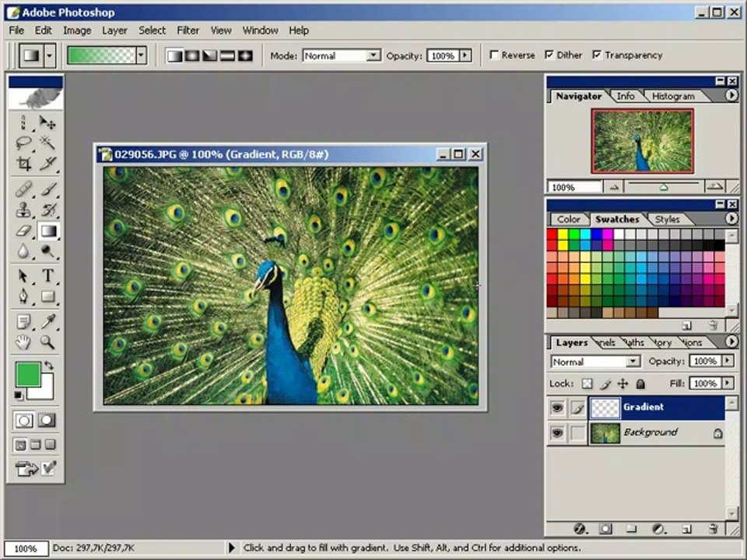
Task: Open the Mode dropdown in options bar
Action: point(373,56)
